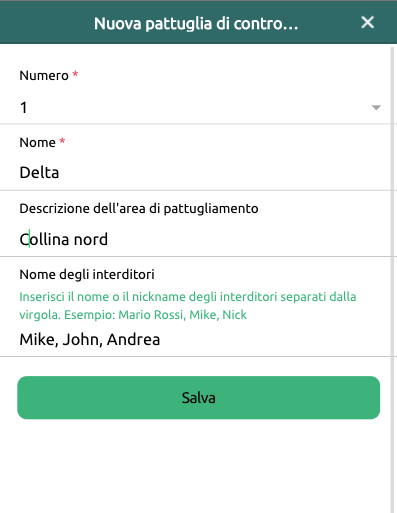Save the patrol with Salva button

click(x=198, y=397)
